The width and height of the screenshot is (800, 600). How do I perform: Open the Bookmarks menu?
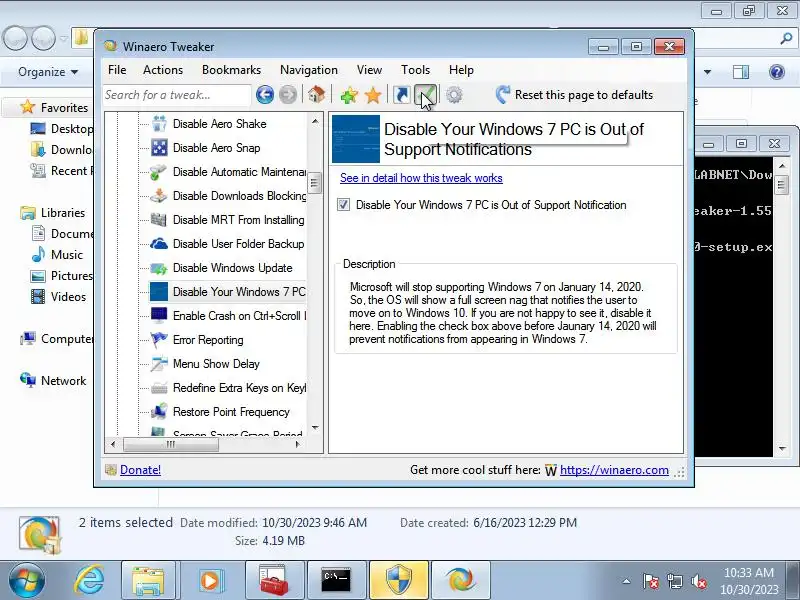click(231, 70)
